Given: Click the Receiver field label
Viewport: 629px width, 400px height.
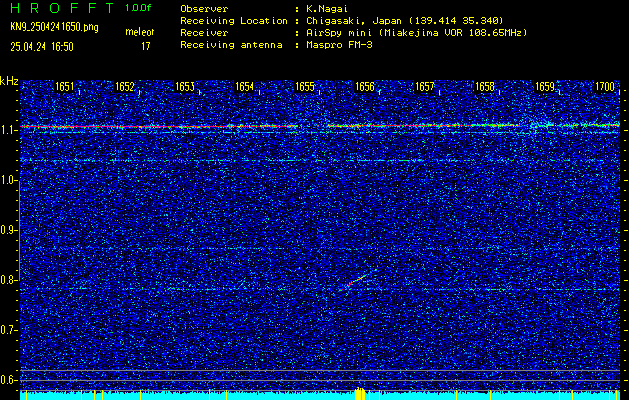Looking at the screenshot, I should [204, 32].
